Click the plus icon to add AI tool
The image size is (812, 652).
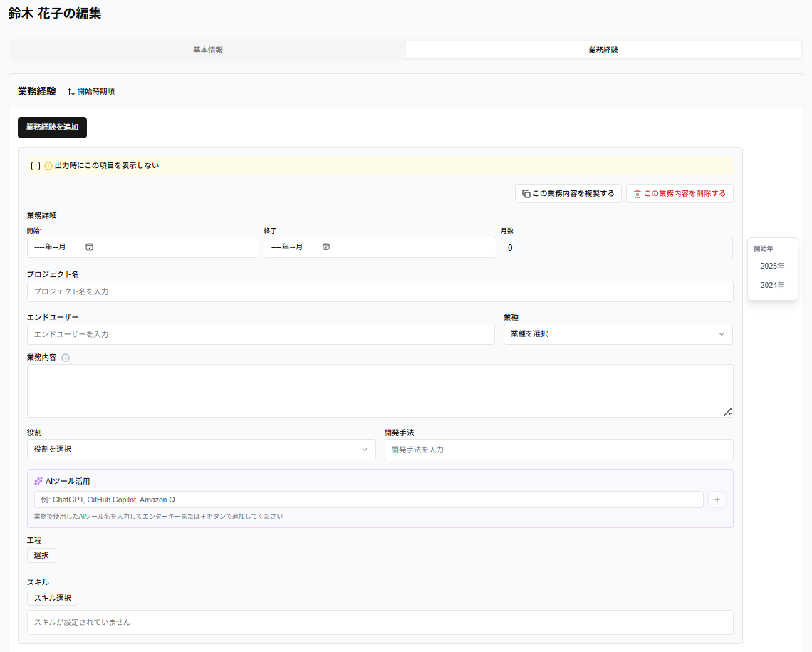click(717, 500)
